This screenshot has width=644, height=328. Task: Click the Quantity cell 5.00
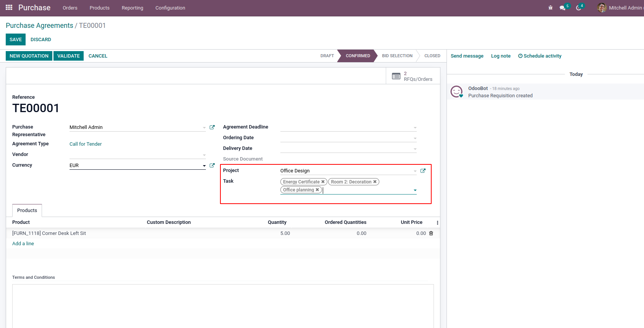point(285,233)
